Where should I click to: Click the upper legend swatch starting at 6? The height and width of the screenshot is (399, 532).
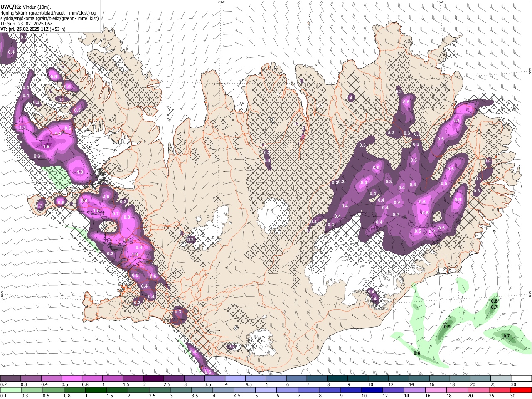tap(296, 379)
